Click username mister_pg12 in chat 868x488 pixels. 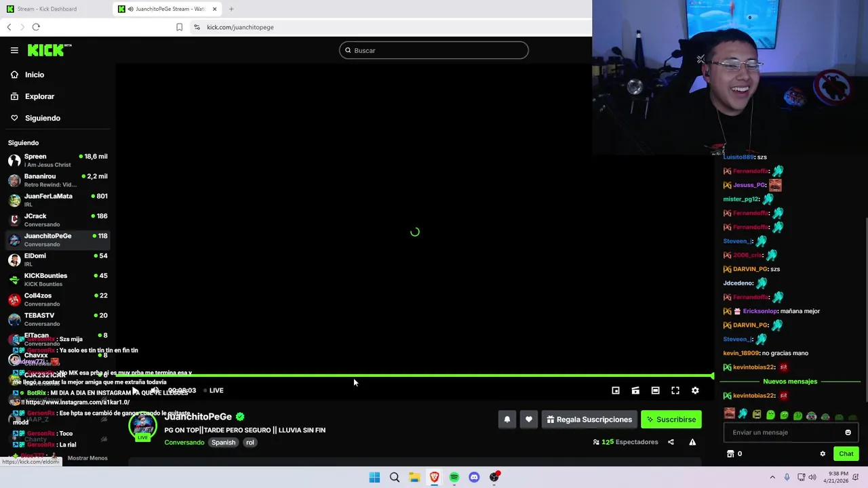pos(741,199)
